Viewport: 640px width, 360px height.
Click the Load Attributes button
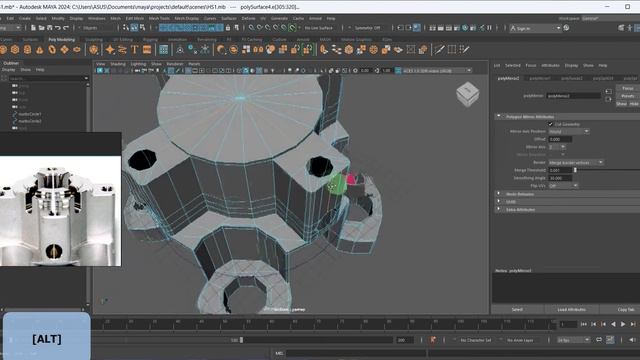[x=571, y=309]
